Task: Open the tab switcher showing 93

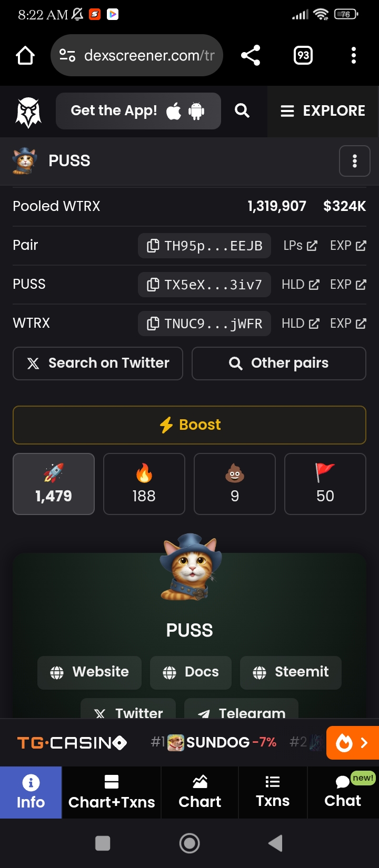Action: point(303,55)
